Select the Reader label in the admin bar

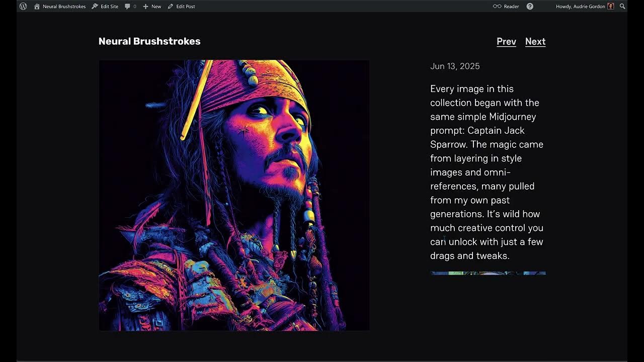tap(511, 7)
